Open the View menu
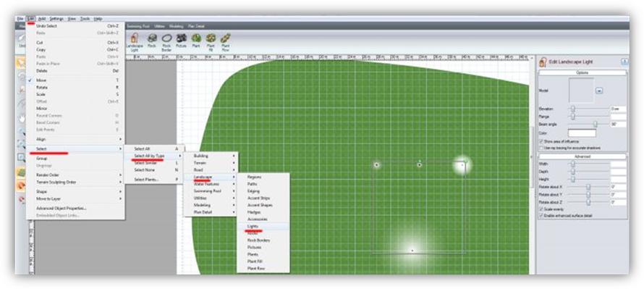This screenshot has height=289, width=644. (x=72, y=19)
